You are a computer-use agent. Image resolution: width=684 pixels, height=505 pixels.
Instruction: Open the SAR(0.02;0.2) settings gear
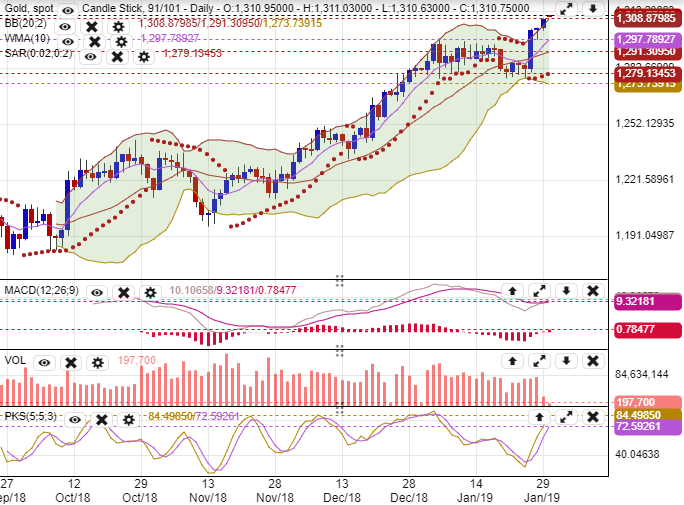point(143,57)
